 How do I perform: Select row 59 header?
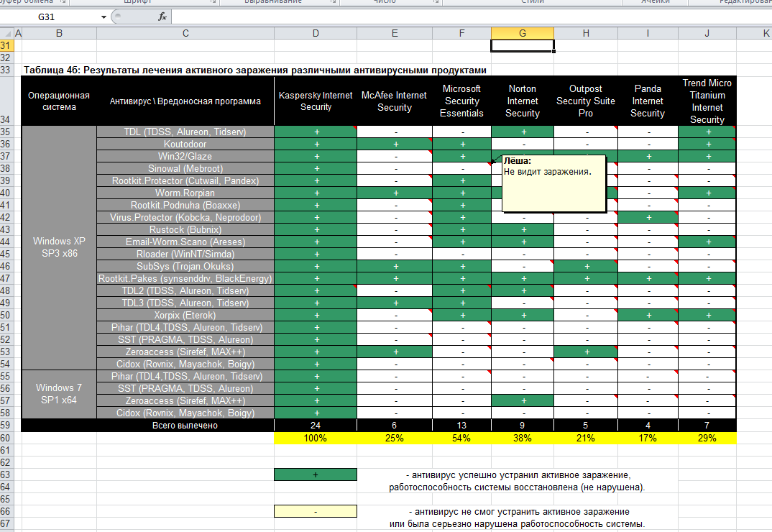coord(6,425)
